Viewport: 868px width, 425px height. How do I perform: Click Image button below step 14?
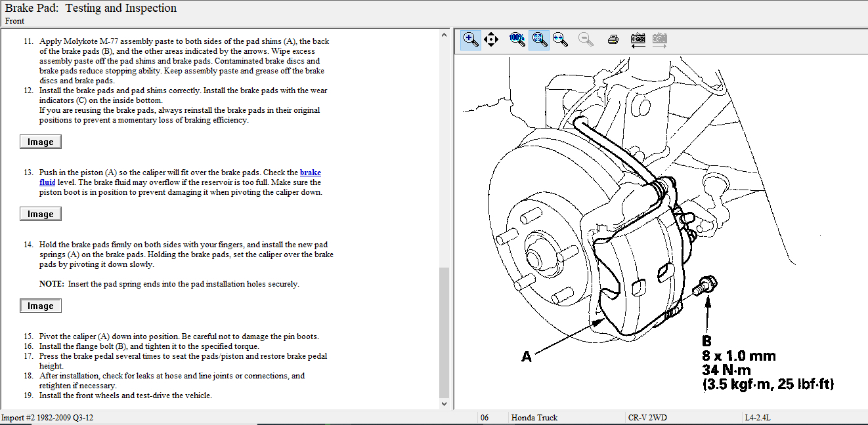click(40, 306)
